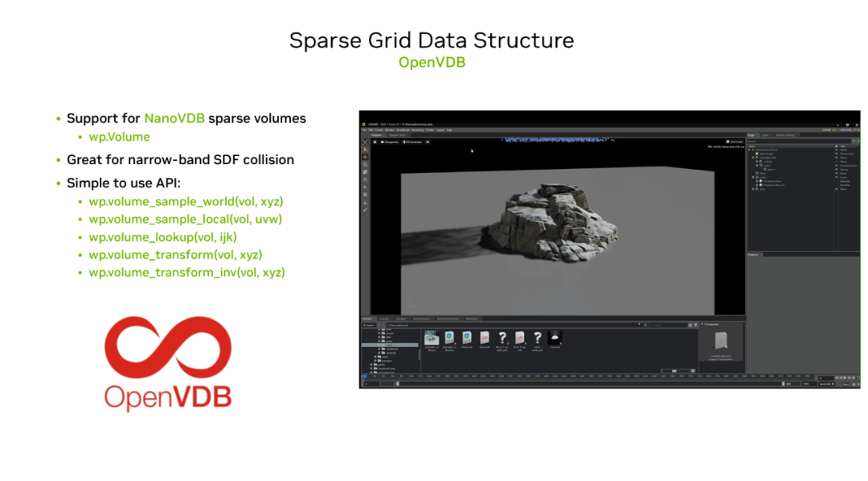868x481 pixels.
Task: Select the Rock.usd file thumbnail
Action: 467,339
